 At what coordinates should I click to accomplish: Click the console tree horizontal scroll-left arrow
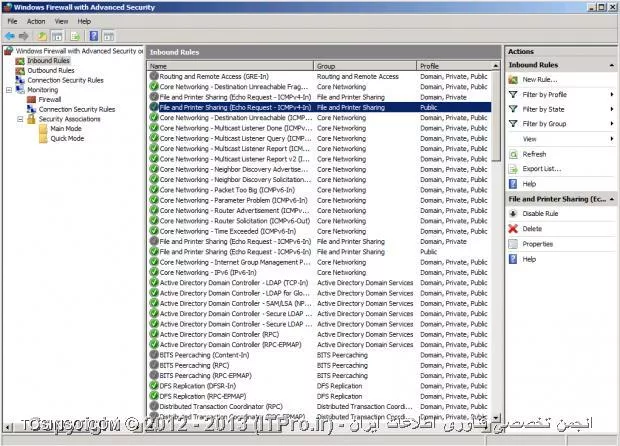(7, 427)
